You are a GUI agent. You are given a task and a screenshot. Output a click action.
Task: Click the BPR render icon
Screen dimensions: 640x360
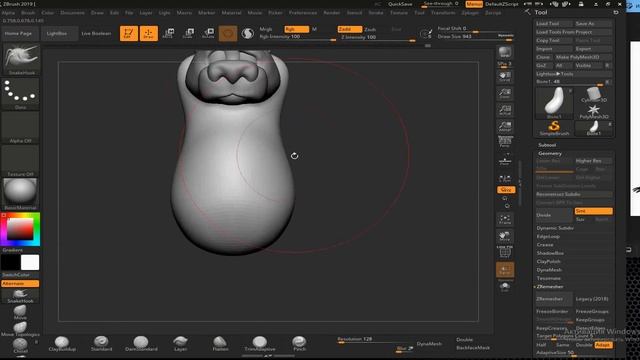(505, 52)
